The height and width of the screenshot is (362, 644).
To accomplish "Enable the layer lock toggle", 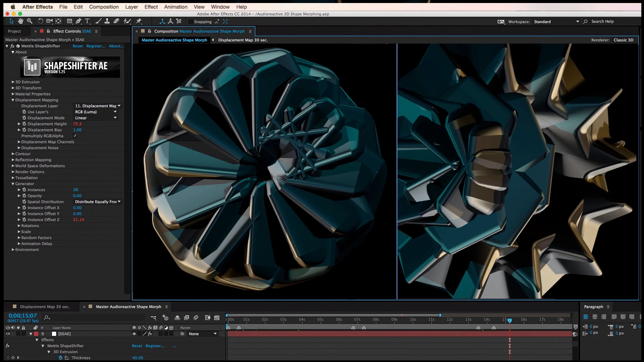I will tap(23, 334).
